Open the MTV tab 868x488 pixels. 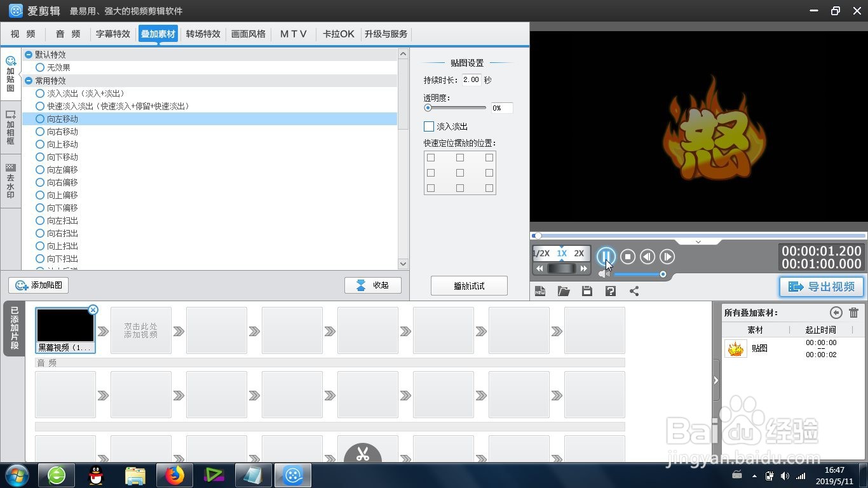point(293,34)
